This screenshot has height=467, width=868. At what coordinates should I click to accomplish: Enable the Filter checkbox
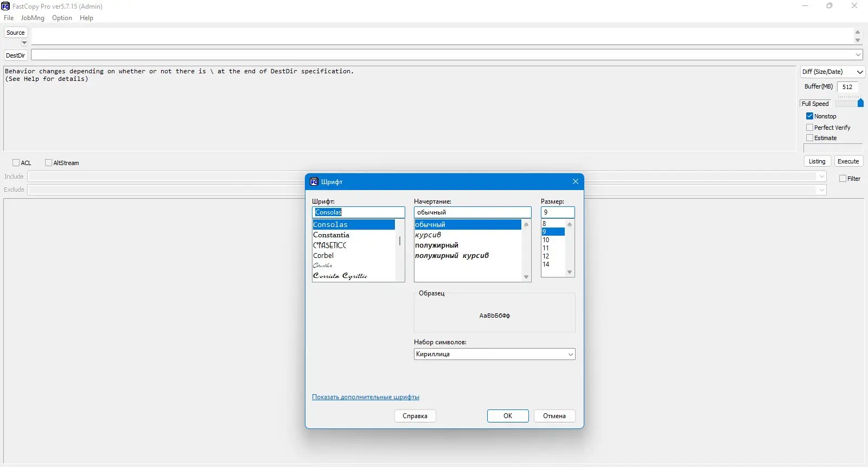pos(843,179)
